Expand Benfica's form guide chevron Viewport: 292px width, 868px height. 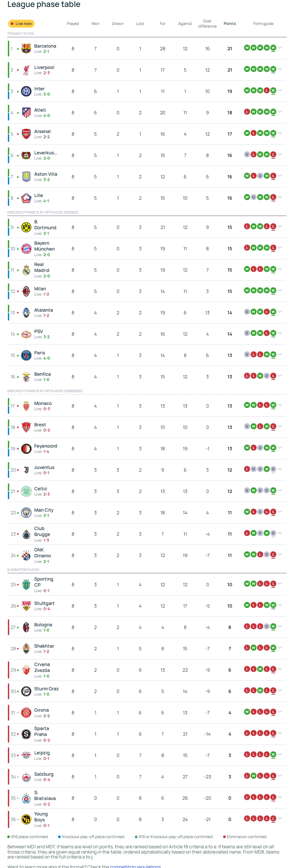coord(280,376)
